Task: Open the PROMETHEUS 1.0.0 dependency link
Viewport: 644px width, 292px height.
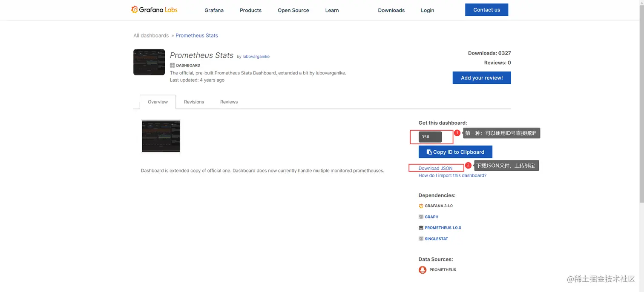Action: point(443,228)
